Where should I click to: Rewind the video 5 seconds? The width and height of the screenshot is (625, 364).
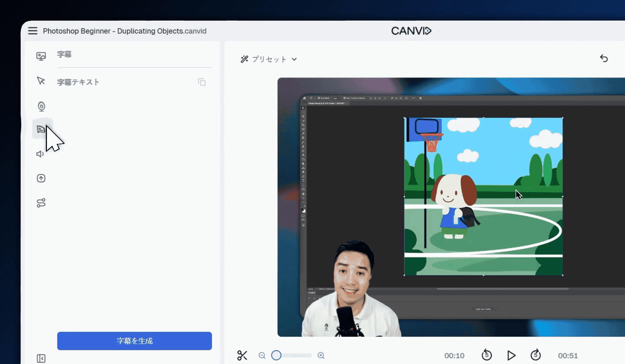pyautogui.click(x=487, y=355)
